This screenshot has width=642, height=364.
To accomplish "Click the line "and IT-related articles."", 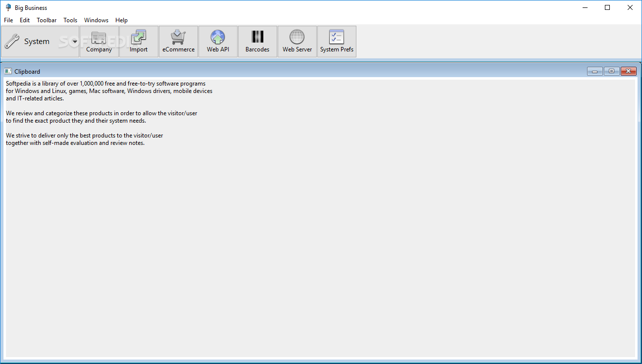I will click(35, 98).
